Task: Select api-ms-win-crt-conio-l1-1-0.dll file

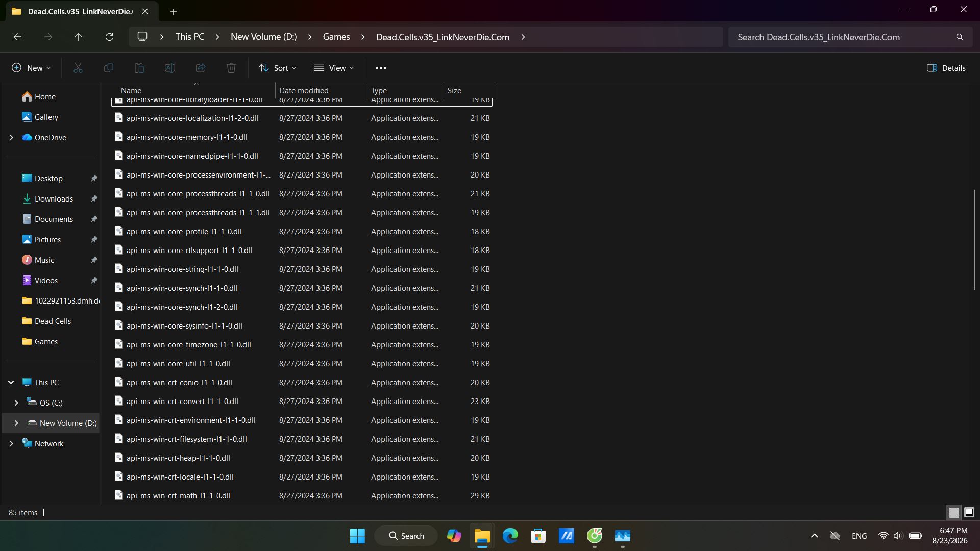Action: (x=302, y=382)
